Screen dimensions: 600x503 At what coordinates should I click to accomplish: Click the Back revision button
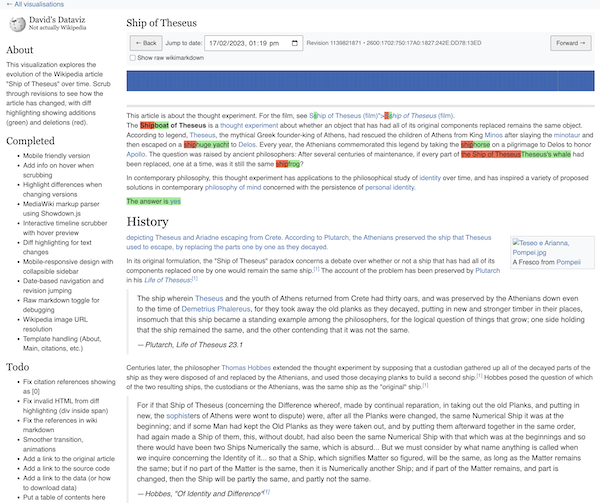(x=146, y=43)
